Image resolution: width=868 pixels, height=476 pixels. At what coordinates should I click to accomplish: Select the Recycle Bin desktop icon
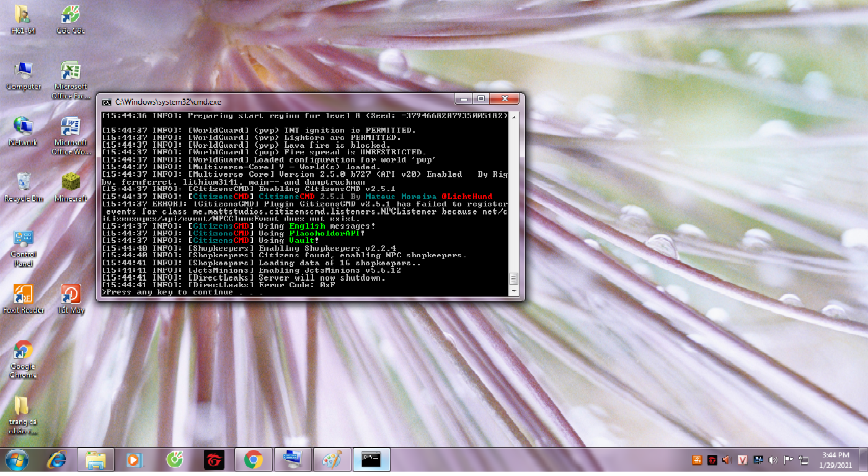tap(24, 183)
